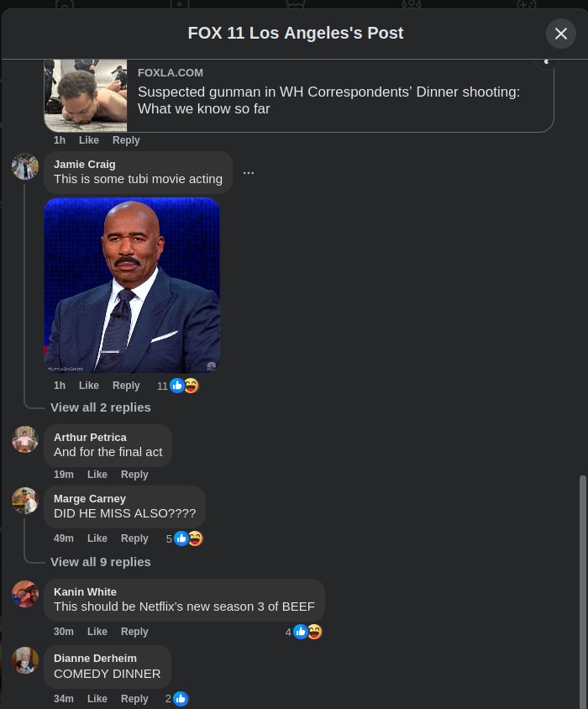Expand all 2 replies under Jamie Craig
The width and height of the screenshot is (588, 709).
pyautogui.click(x=101, y=407)
